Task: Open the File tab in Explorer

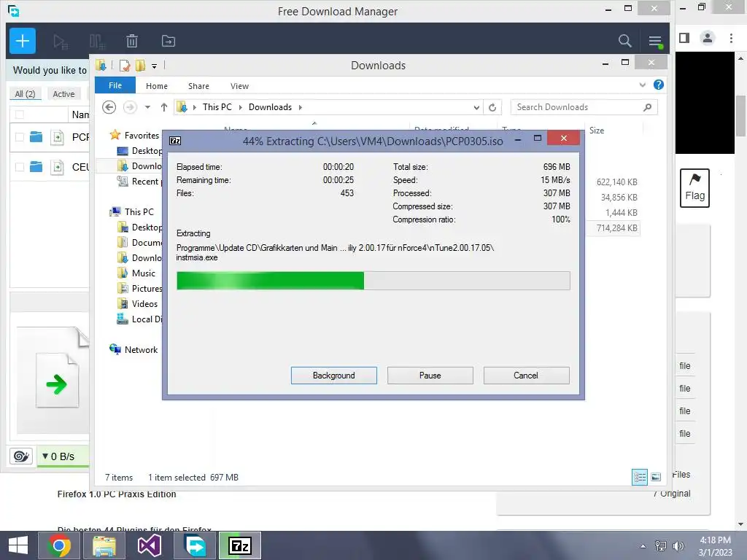Action: (x=115, y=85)
